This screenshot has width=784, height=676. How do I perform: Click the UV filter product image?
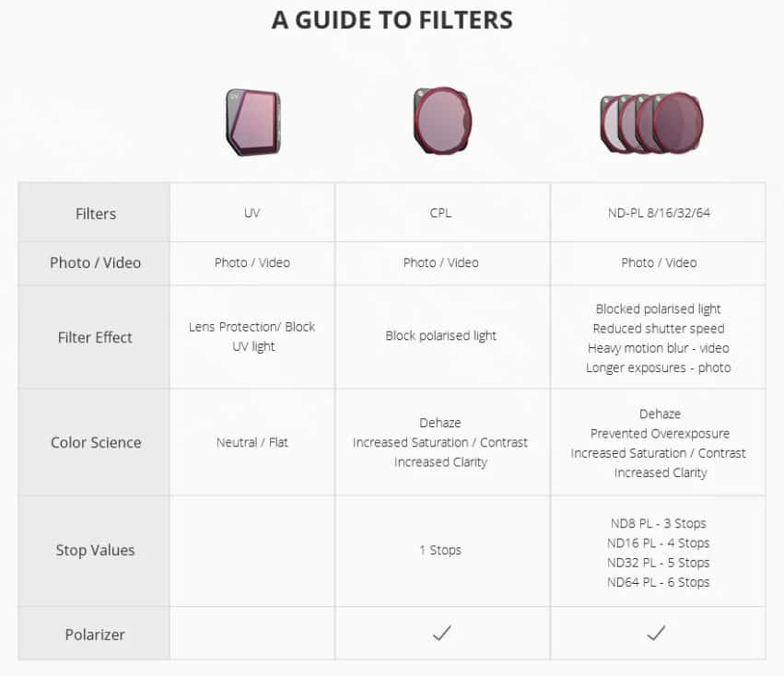[x=253, y=122]
